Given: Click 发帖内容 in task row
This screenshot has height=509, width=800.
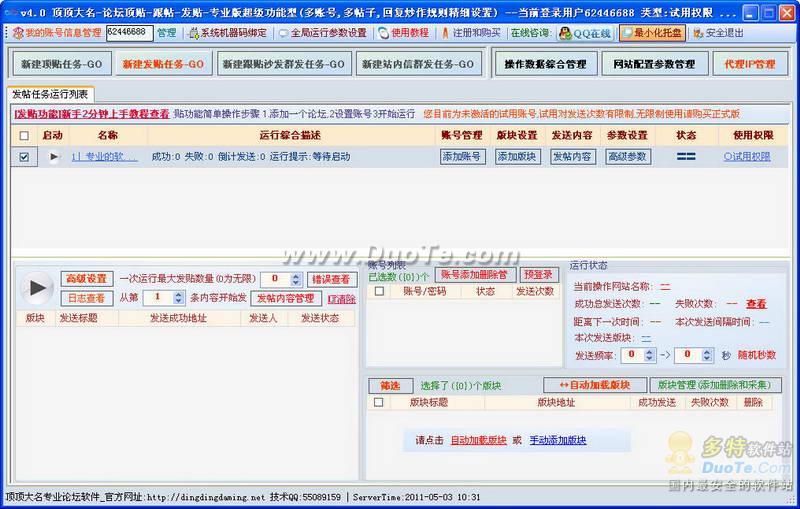Looking at the screenshot, I should 572,157.
